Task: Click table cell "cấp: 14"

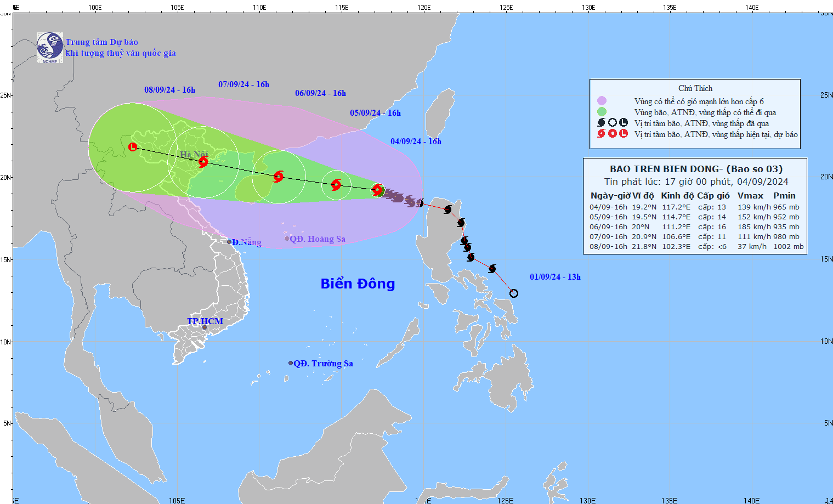Action: tap(712, 217)
